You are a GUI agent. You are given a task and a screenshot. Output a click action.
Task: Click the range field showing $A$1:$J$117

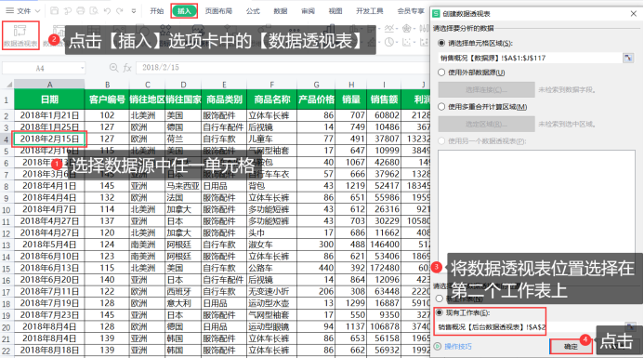coord(530,58)
